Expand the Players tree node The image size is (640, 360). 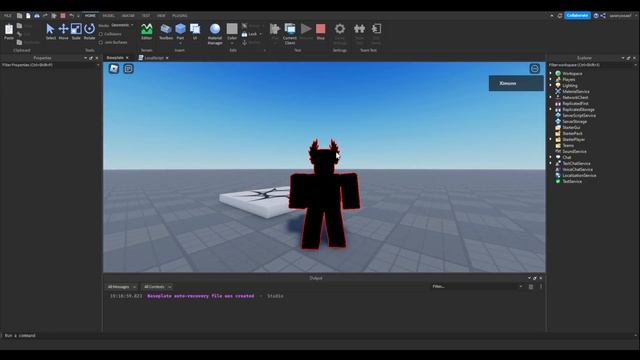click(551, 80)
